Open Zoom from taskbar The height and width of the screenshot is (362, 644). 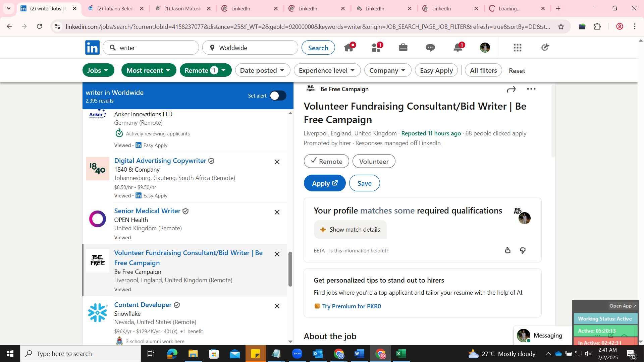[x=297, y=354]
